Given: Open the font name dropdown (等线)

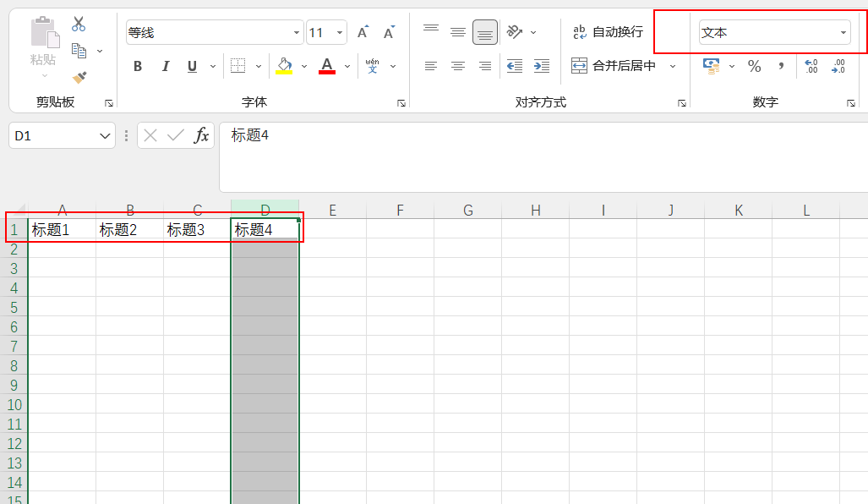Looking at the screenshot, I should (x=296, y=33).
